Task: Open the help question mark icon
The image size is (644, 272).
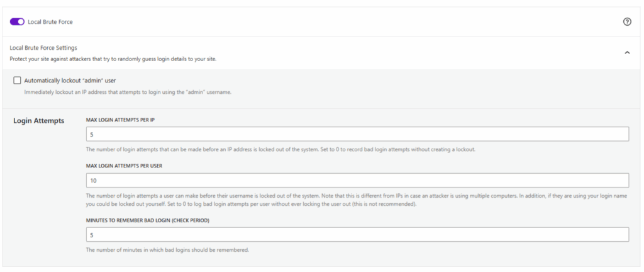Action: coord(626,21)
